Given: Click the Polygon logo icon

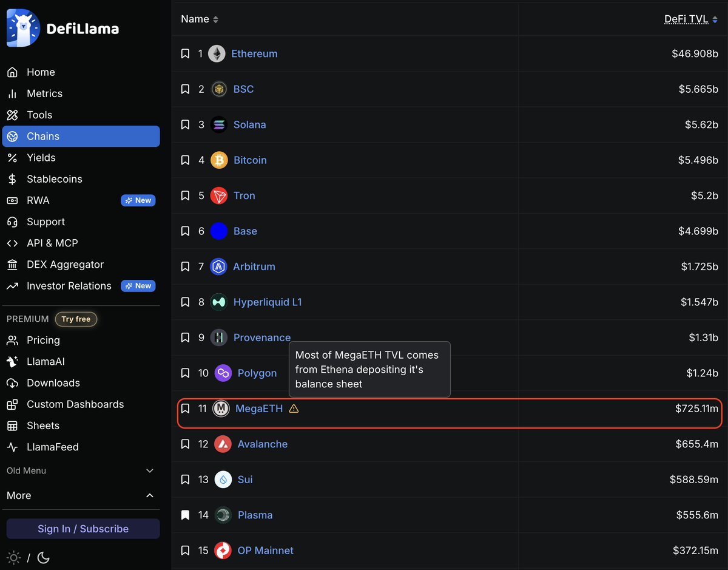Looking at the screenshot, I should 223,373.
